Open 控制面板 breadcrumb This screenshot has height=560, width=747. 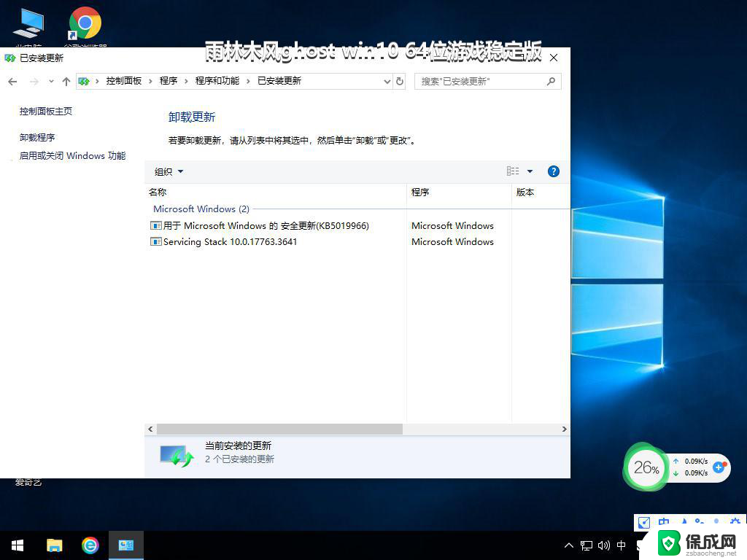[124, 81]
